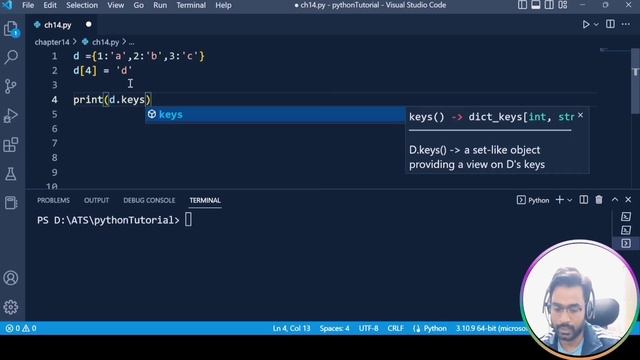Toggle the primary sidebar layout icon
640x360 pixels.
click(x=522, y=5)
